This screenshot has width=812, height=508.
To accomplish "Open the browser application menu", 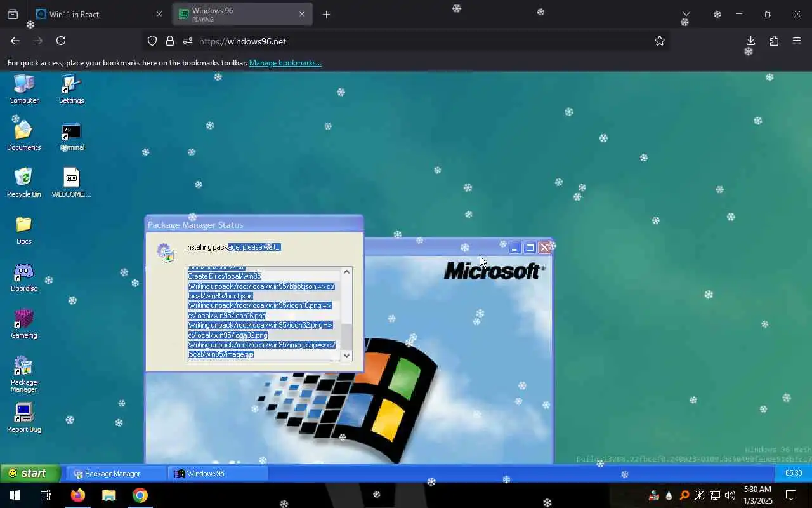I will [797, 41].
